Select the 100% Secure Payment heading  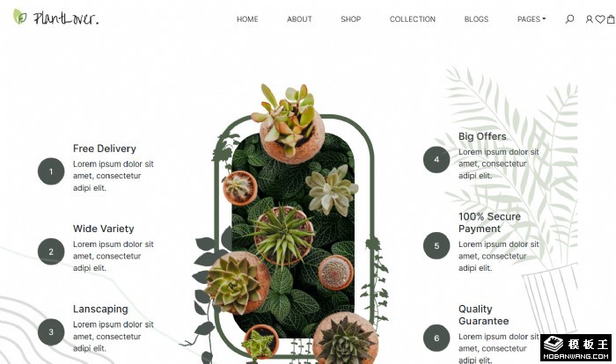489,222
